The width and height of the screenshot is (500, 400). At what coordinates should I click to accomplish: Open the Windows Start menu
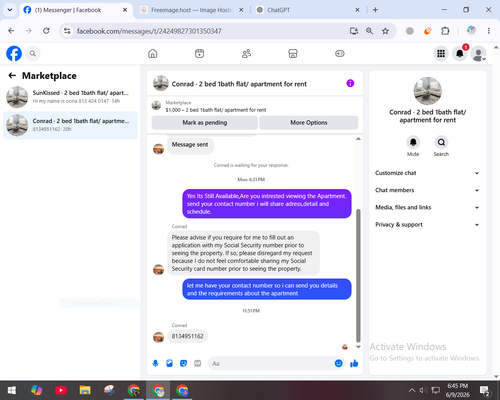tap(12, 390)
